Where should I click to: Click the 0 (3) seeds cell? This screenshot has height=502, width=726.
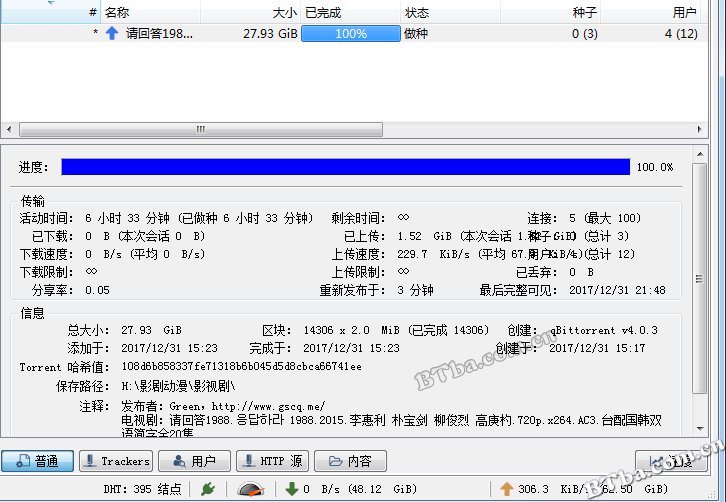[x=584, y=34]
